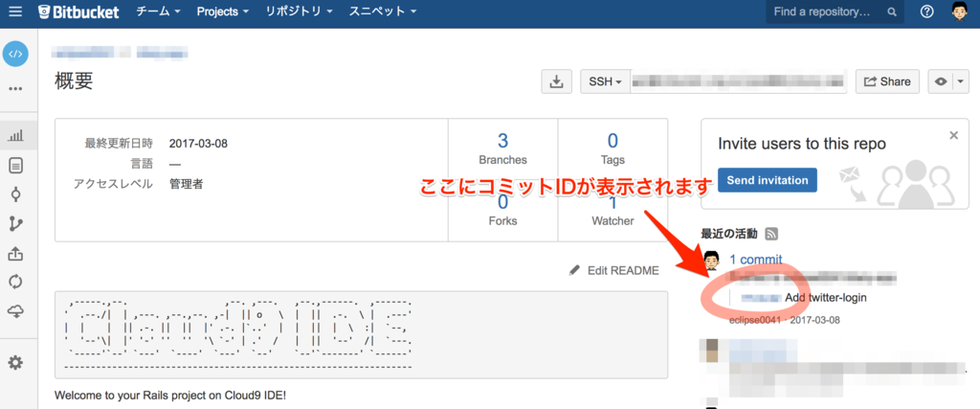The width and height of the screenshot is (980, 409).
Task: Open the チーム dropdown menu
Action: [159, 11]
